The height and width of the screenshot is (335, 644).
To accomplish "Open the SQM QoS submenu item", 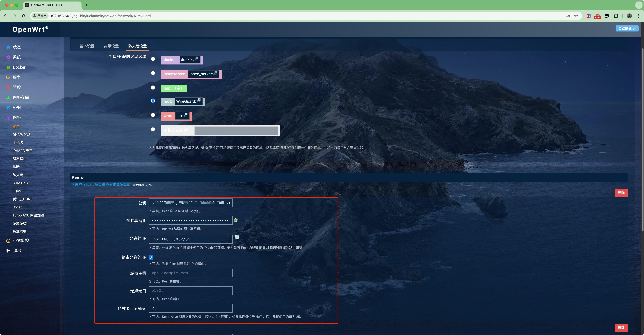I will [x=20, y=183].
